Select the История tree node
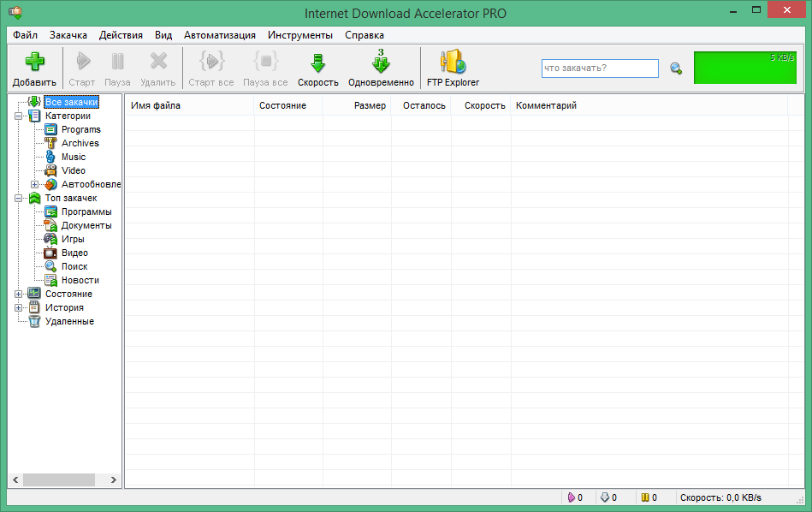Viewport: 812px width, 512px height. 64,308
